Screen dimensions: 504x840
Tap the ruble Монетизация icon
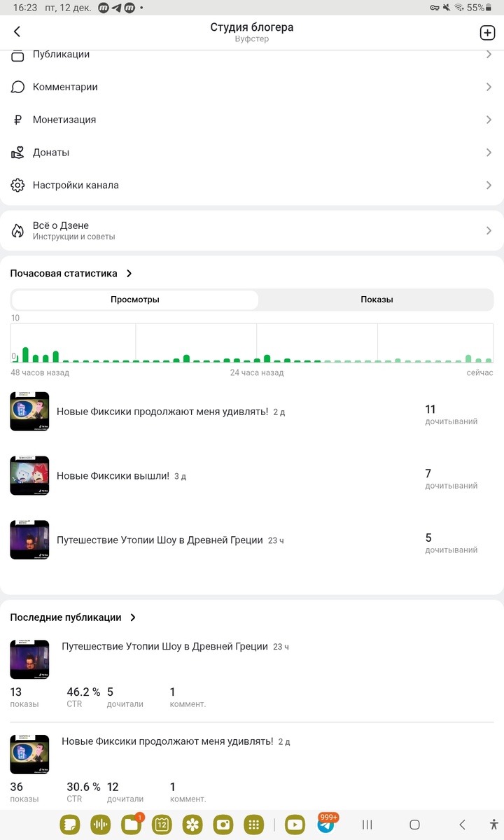[18, 120]
